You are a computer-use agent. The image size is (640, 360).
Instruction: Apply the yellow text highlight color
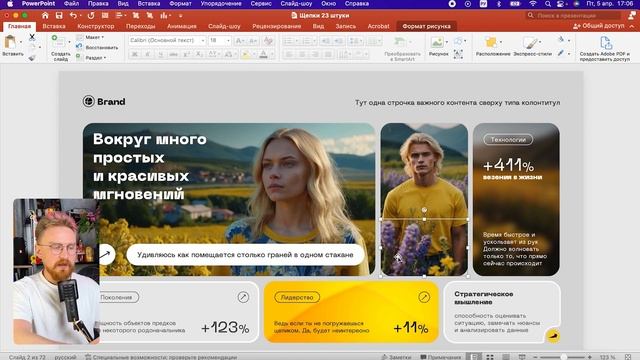pyautogui.click(x=245, y=54)
